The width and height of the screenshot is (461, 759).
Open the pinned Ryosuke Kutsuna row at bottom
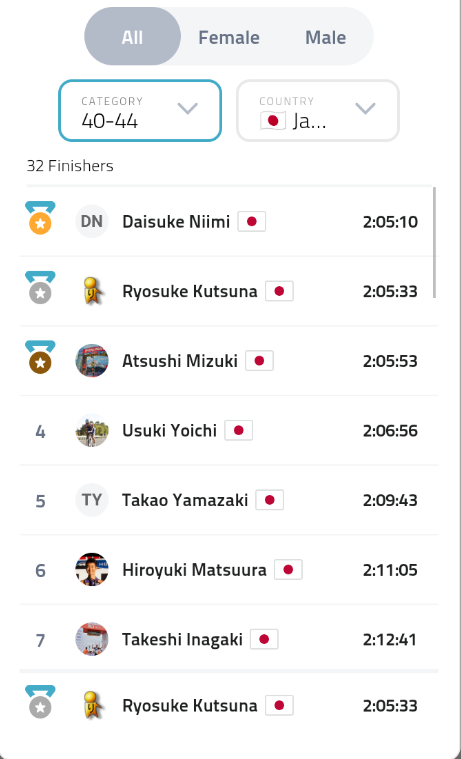tap(229, 706)
